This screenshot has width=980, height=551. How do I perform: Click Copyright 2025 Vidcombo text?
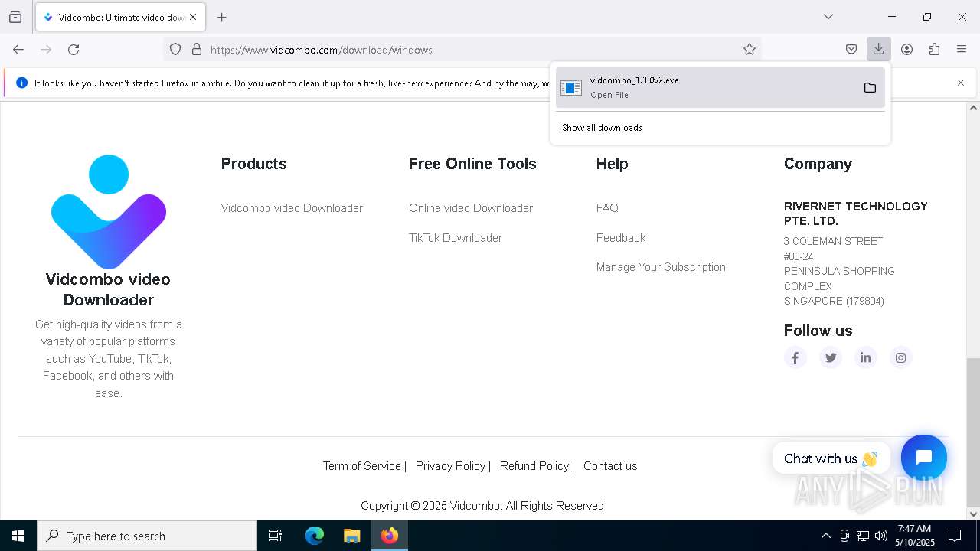click(x=484, y=506)
